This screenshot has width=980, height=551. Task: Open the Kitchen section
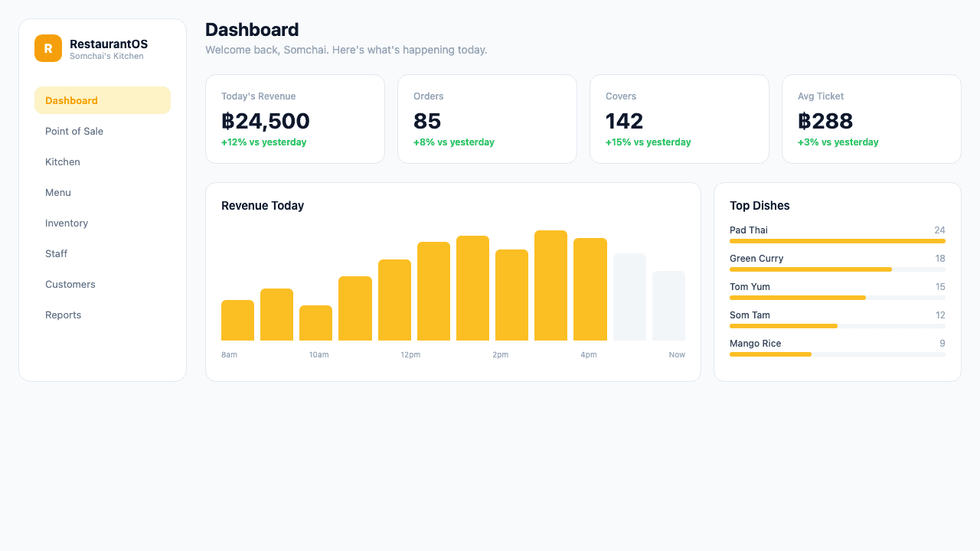[x=103, y=161]
